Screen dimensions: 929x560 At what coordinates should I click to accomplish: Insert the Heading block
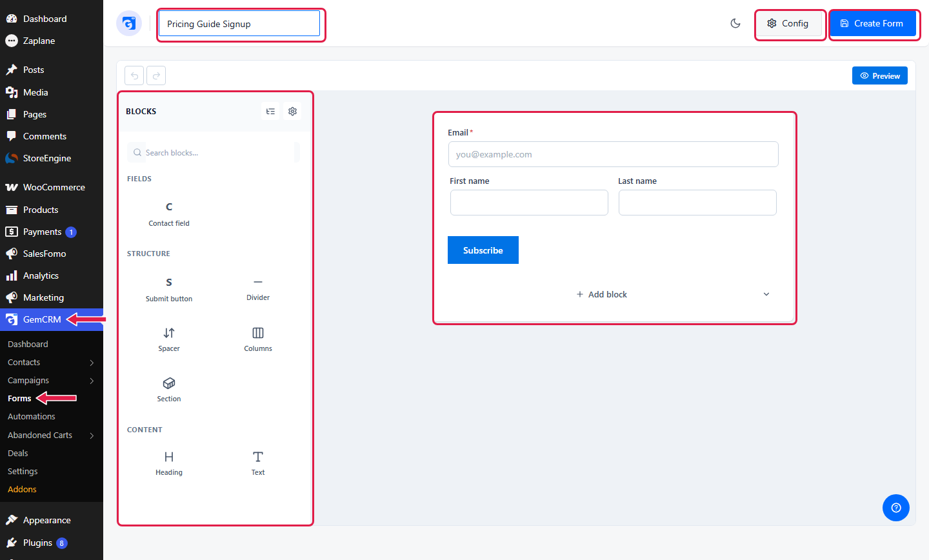[x=169, y=464]
